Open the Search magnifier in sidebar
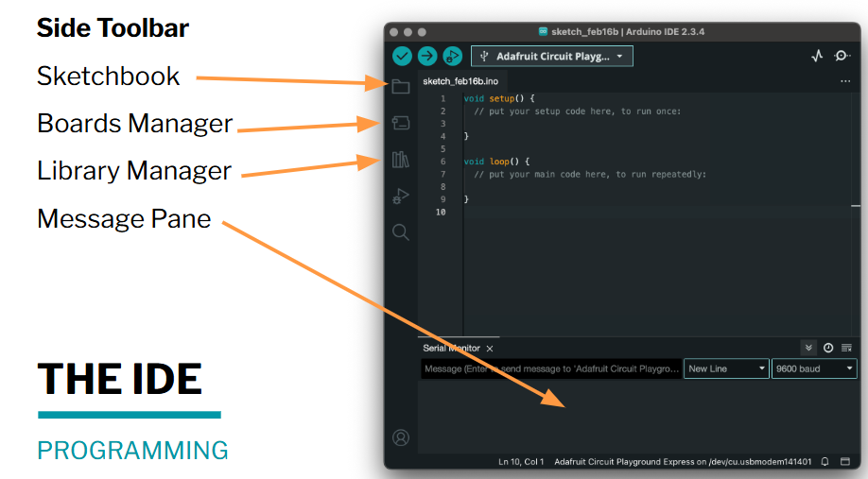The height and width of the screenshot is (479, 868). (401, 232)
